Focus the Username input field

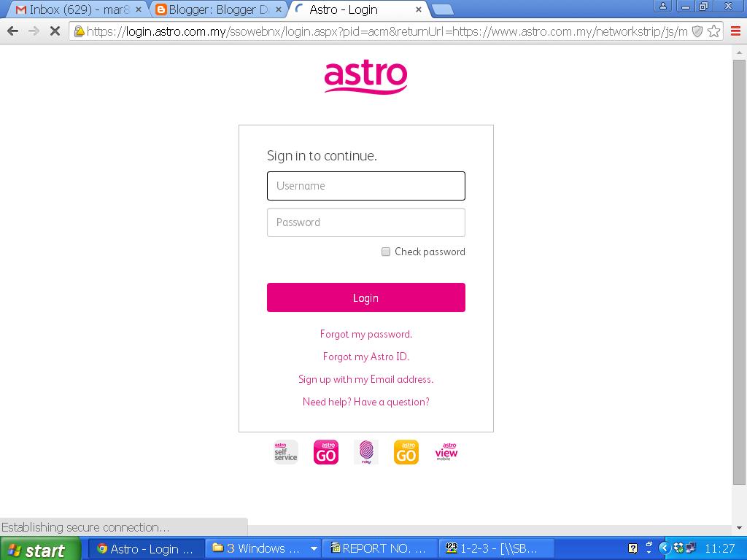point(366,186)
